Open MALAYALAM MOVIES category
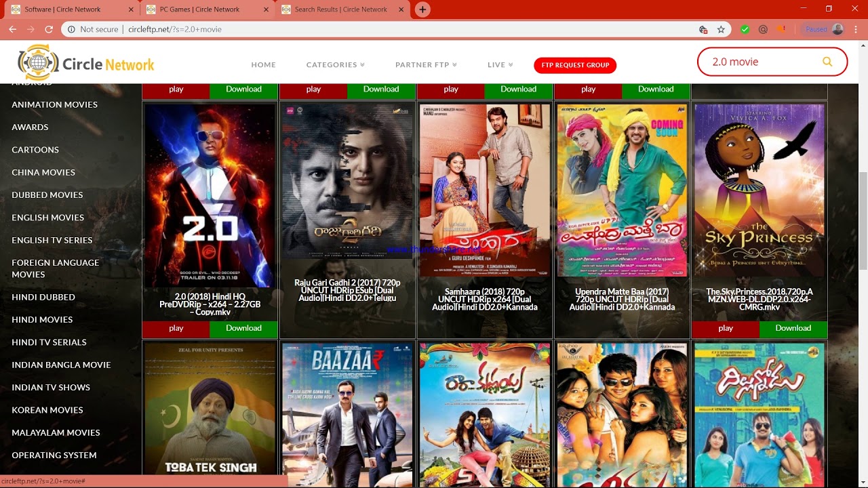The height and width of the screenshot is (488, 868). 56,432
